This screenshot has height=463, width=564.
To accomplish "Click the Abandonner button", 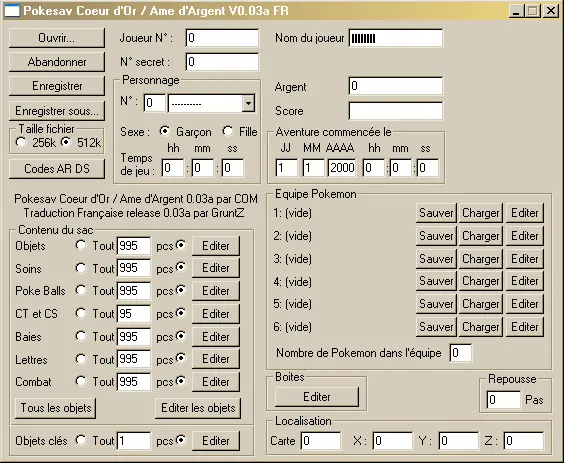I will point(57,62).
